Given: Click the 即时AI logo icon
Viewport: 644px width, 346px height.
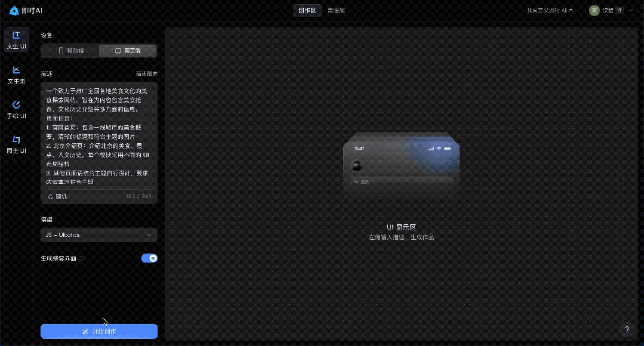Looking at the screenshot, I should [14, 10].
